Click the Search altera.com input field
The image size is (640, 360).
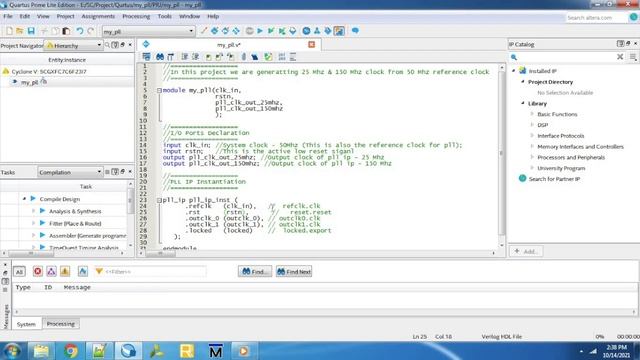(x=596, y=18)
